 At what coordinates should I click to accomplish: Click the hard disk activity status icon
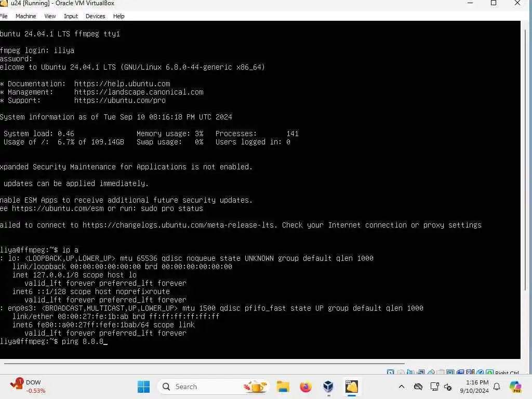pos(391,372)
